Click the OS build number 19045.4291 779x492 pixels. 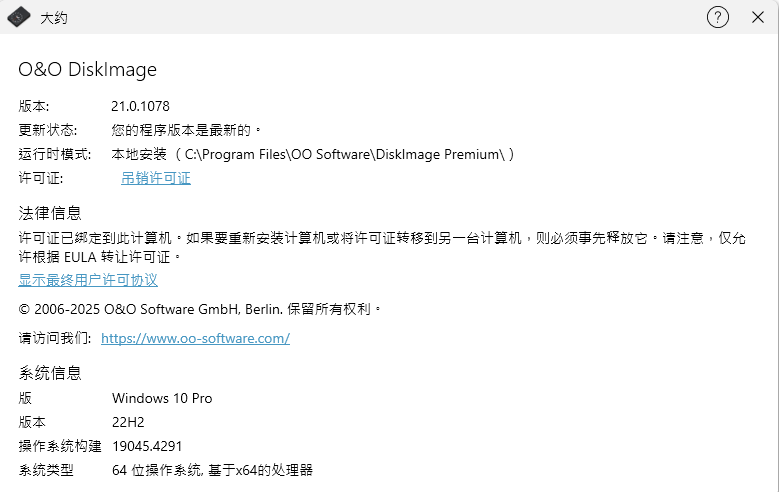tap(147, 446)
